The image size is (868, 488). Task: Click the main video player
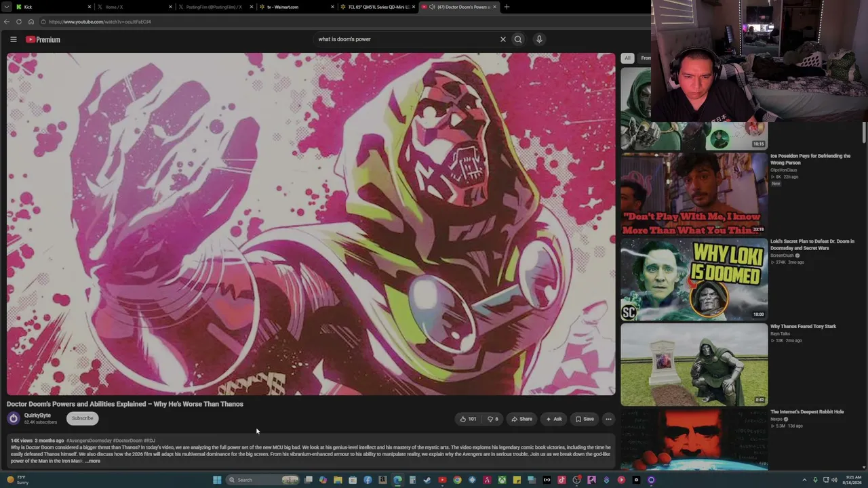point(311,224)
